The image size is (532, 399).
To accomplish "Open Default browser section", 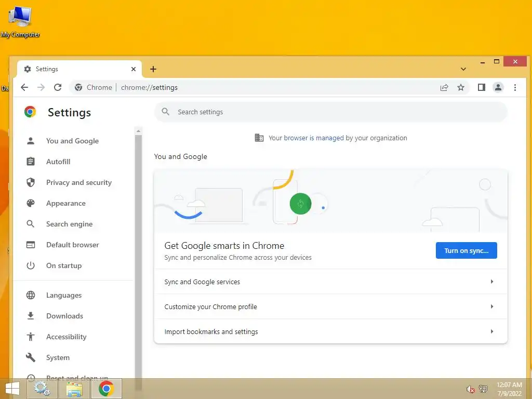I will click(x=73, y=245).
